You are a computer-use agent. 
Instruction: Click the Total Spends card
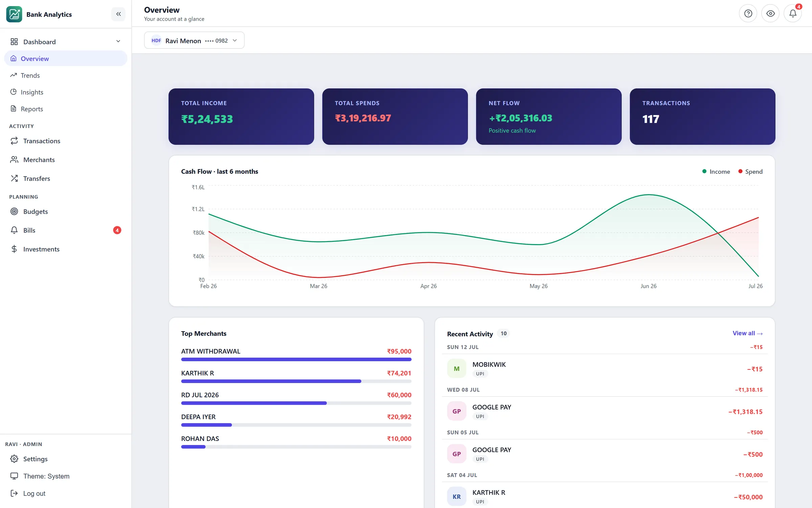point(395,117)
